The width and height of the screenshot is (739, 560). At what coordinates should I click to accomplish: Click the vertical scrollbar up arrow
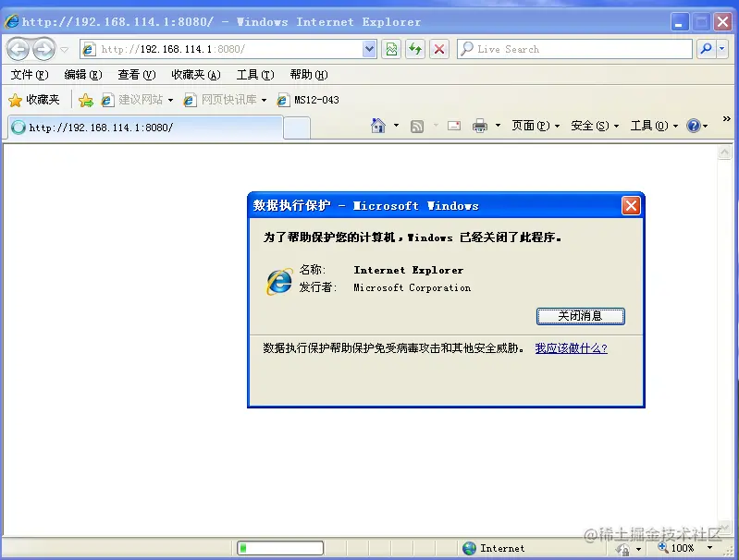tap(724, 152)
